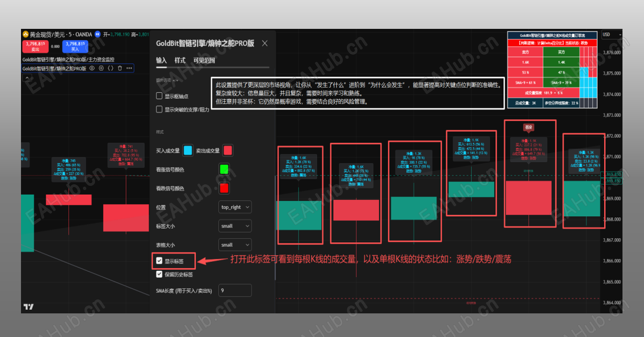Select the GoldBit 熵钟之舵PRO版 indicator legend name
The width and height of the screenshot is (644, 337).
click(55, 68)
